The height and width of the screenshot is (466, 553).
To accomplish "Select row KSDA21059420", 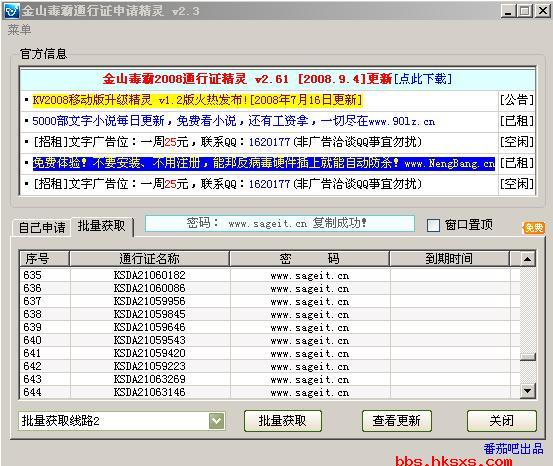I will tap(270, 353).
